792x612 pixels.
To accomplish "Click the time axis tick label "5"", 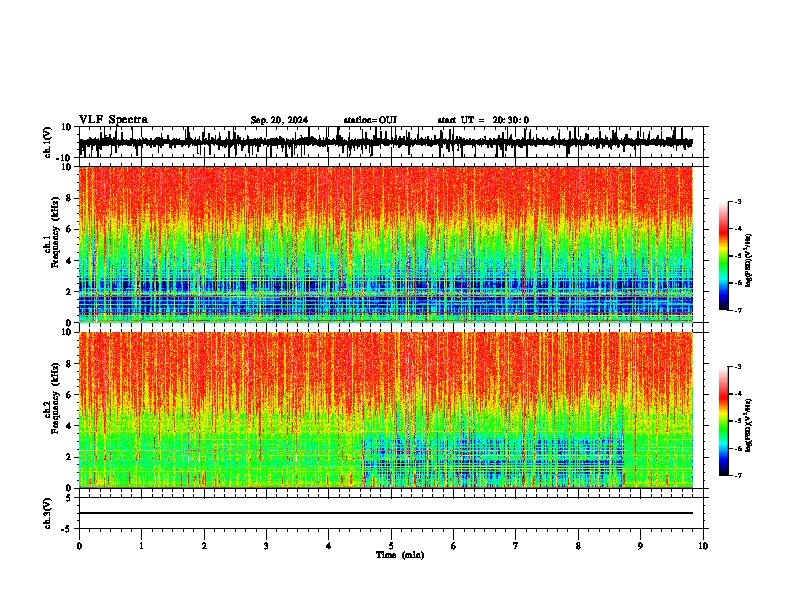I will click(391, 546).
